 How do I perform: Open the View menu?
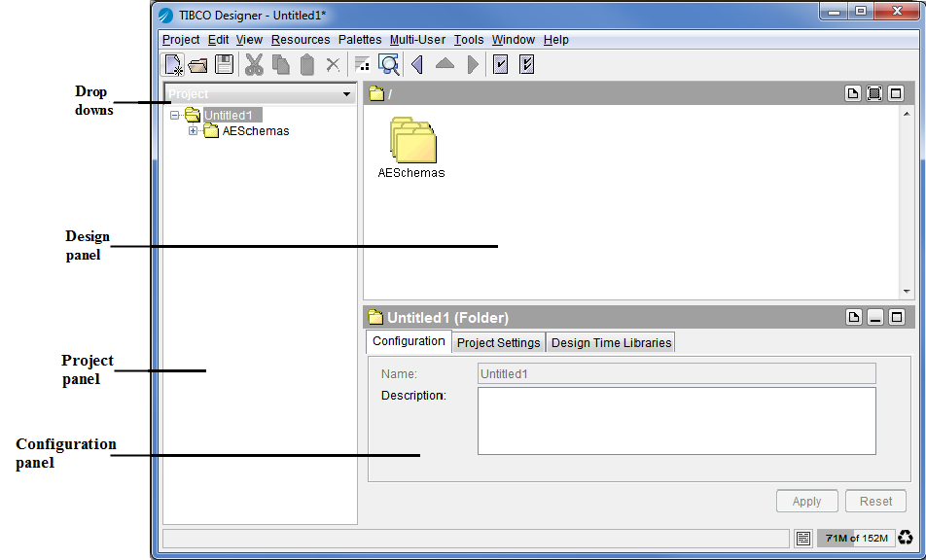point(249,40)
